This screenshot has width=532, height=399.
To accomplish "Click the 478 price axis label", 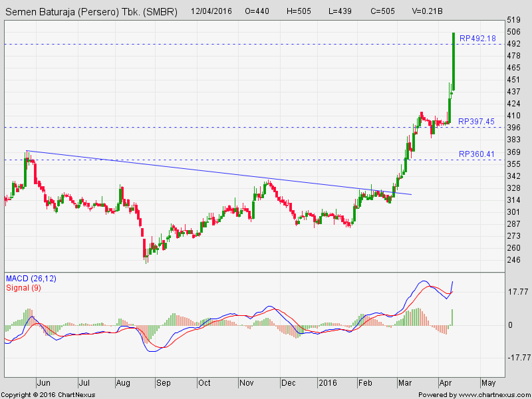I will [x=513, y=56].
